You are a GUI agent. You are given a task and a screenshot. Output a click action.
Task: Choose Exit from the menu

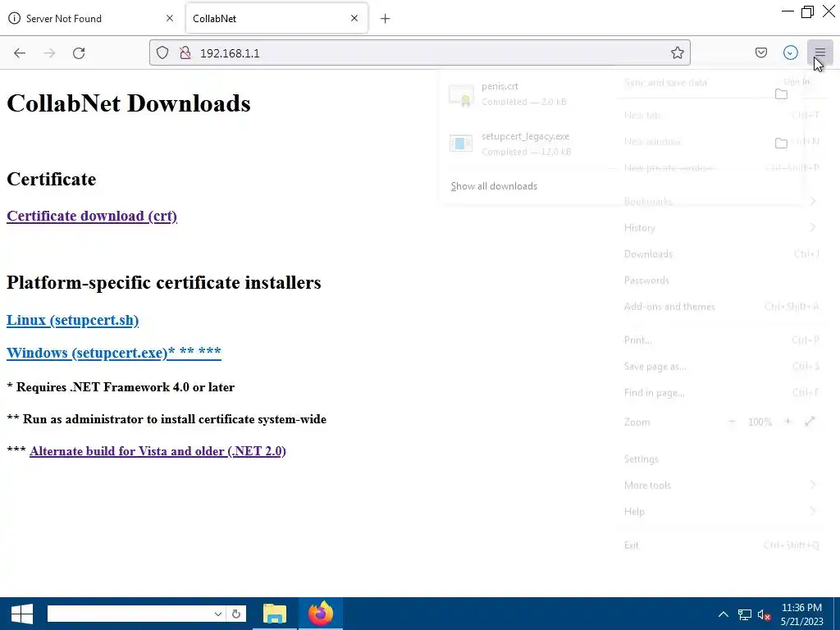tap(721, 546)
